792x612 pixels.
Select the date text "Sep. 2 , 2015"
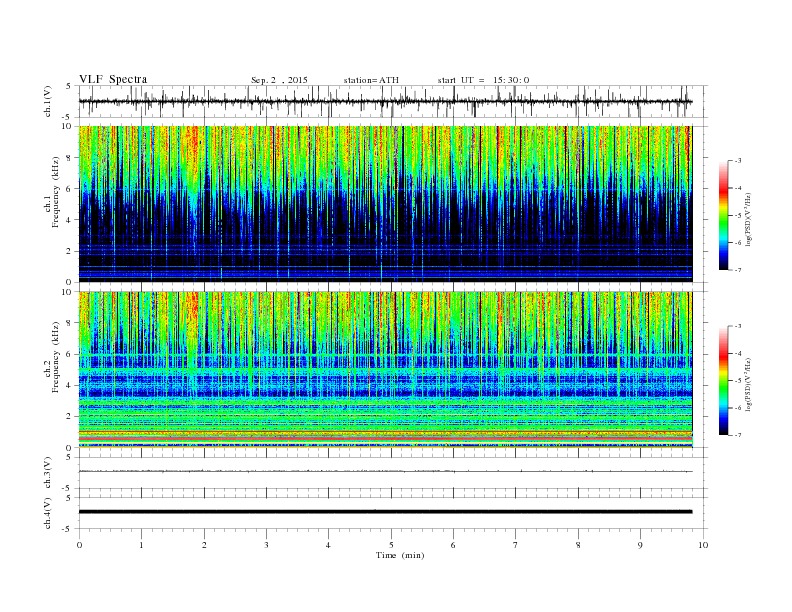[x=279, y=80]
